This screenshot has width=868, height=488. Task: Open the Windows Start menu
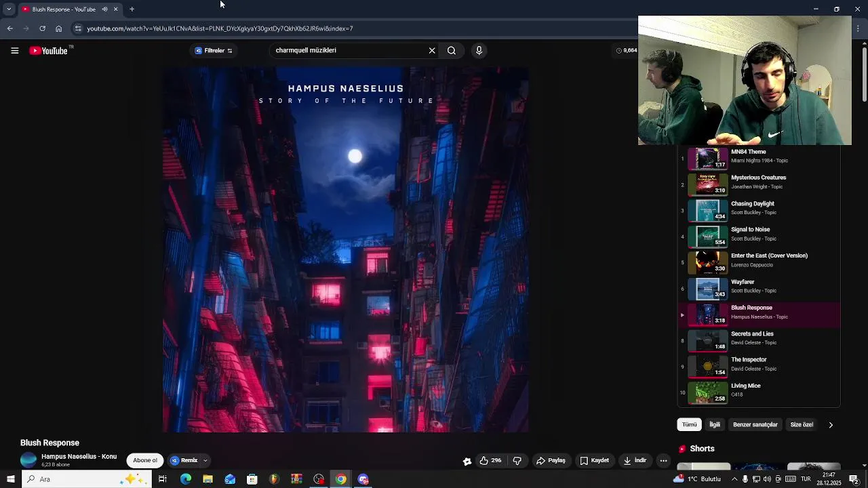10,479
